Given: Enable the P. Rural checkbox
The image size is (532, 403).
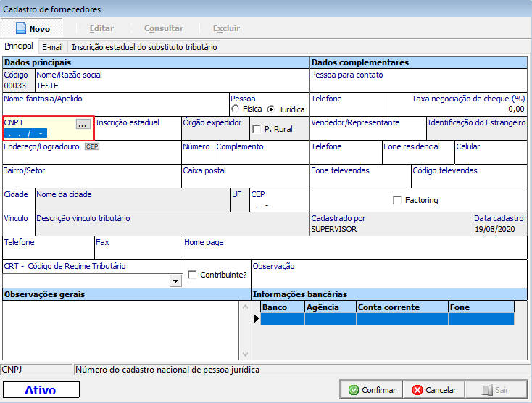Looking at the screenshot, I should pos(257,129).
